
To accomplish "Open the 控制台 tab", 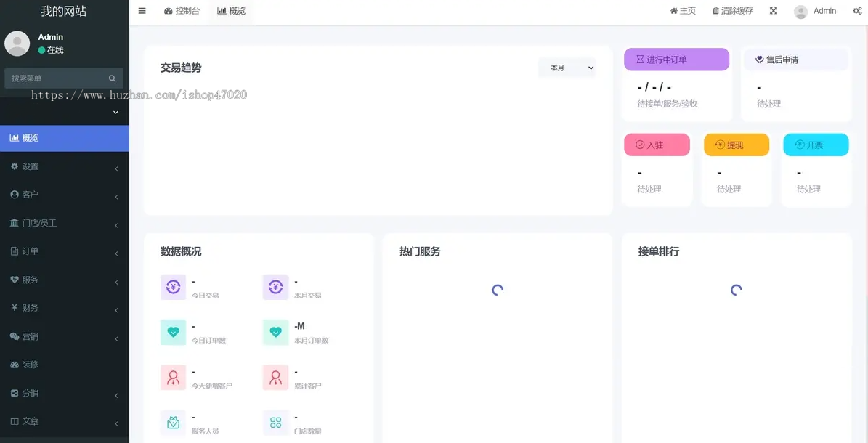I will pyautogui.click(x=182, y=10).
